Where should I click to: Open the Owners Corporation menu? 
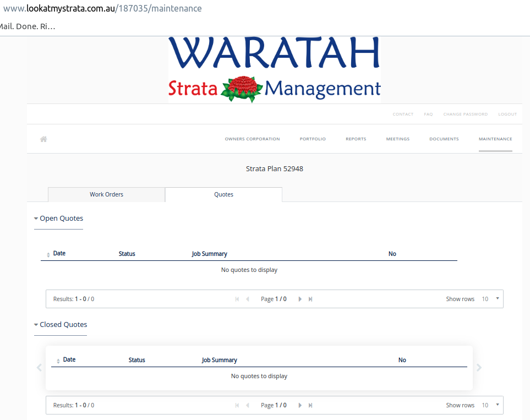(x=252, y=139)
